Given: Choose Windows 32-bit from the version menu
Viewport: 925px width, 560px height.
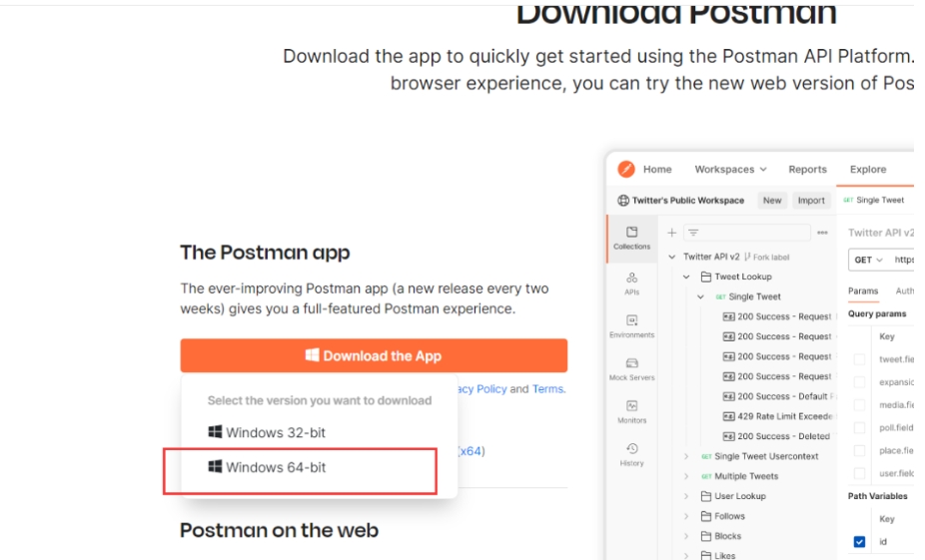Looking at the screenshot, I should pos(267,432).
